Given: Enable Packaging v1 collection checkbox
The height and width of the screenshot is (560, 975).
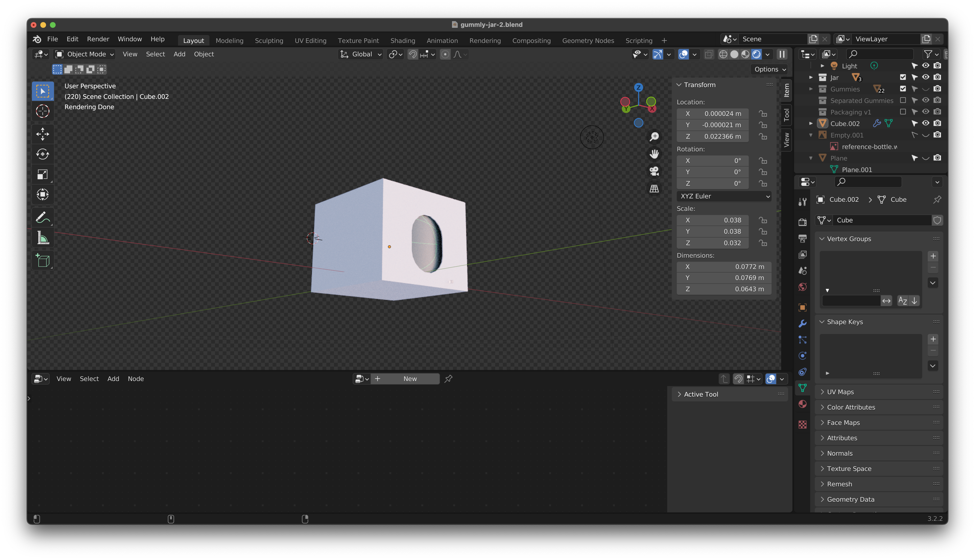Looking at the screenshot, I should click(x=903, y=112).
